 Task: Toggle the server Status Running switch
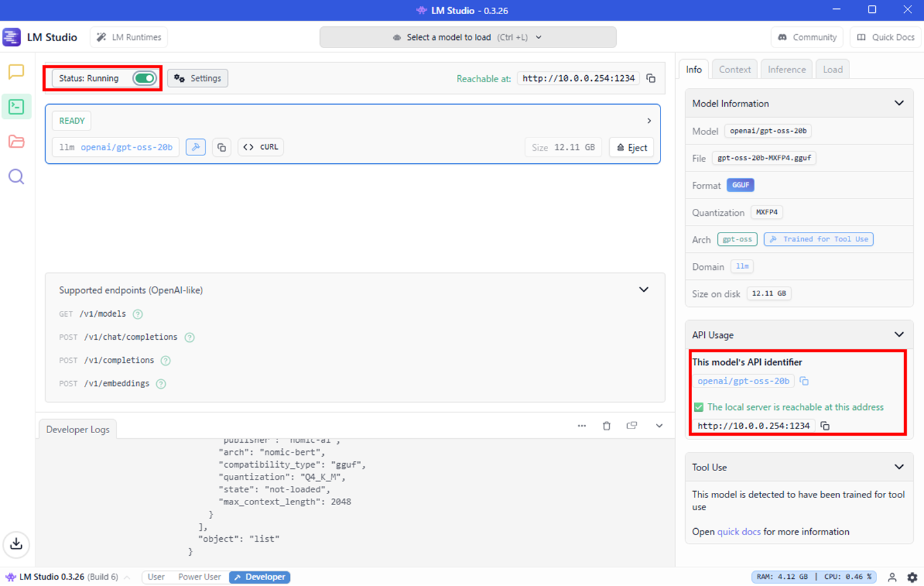pyautogui.click(x=144, y=78)
